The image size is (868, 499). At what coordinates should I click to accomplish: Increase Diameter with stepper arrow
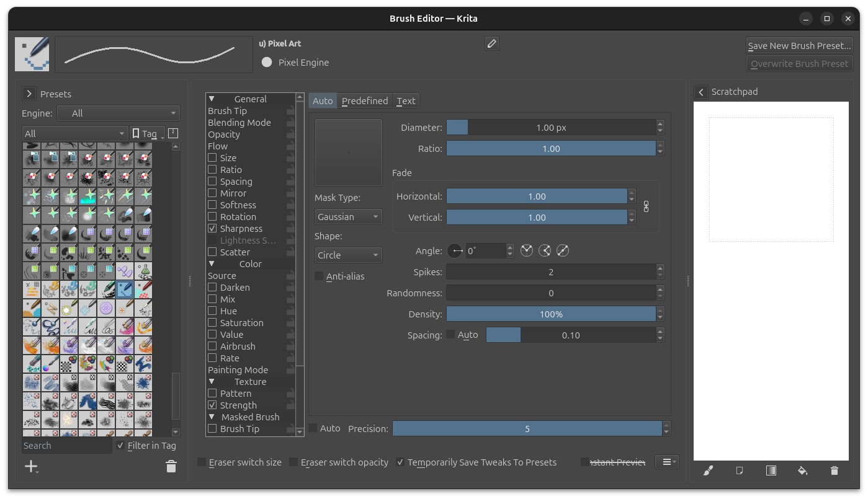[x=660, y=124]
